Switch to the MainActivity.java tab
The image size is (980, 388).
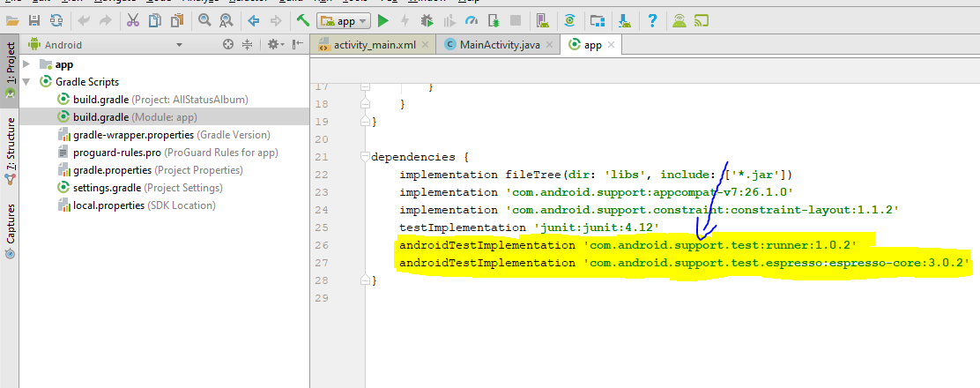[500, 45]
